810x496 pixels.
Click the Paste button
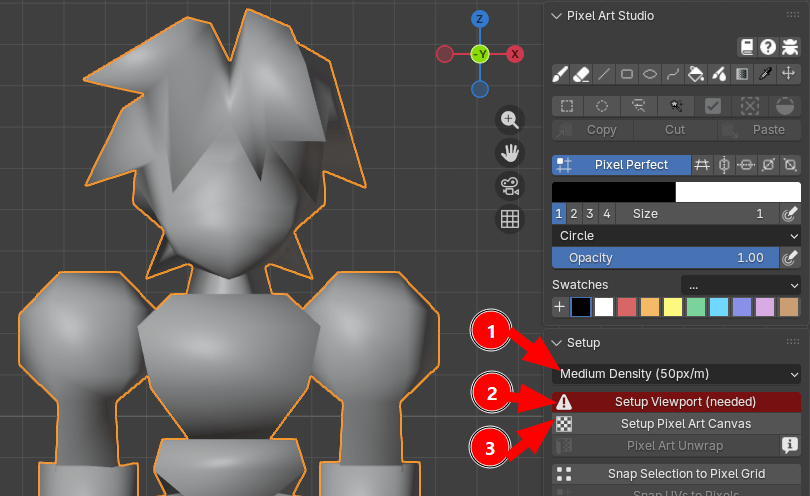click(759, 130)
